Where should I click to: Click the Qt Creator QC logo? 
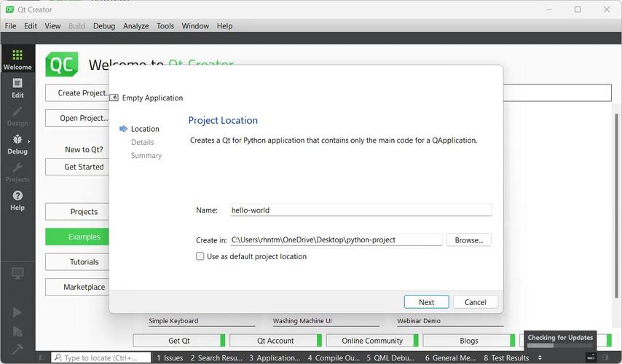pos(62,64)
